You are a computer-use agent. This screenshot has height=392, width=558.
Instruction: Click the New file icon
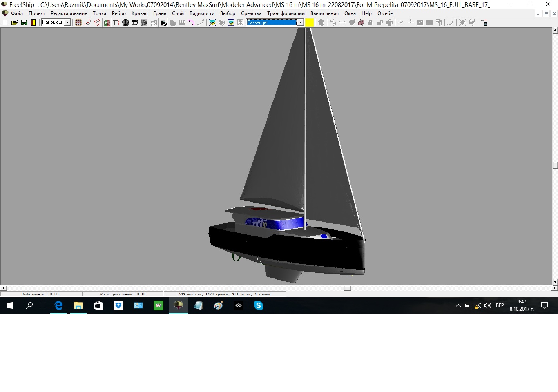click(x=5, y=22)
